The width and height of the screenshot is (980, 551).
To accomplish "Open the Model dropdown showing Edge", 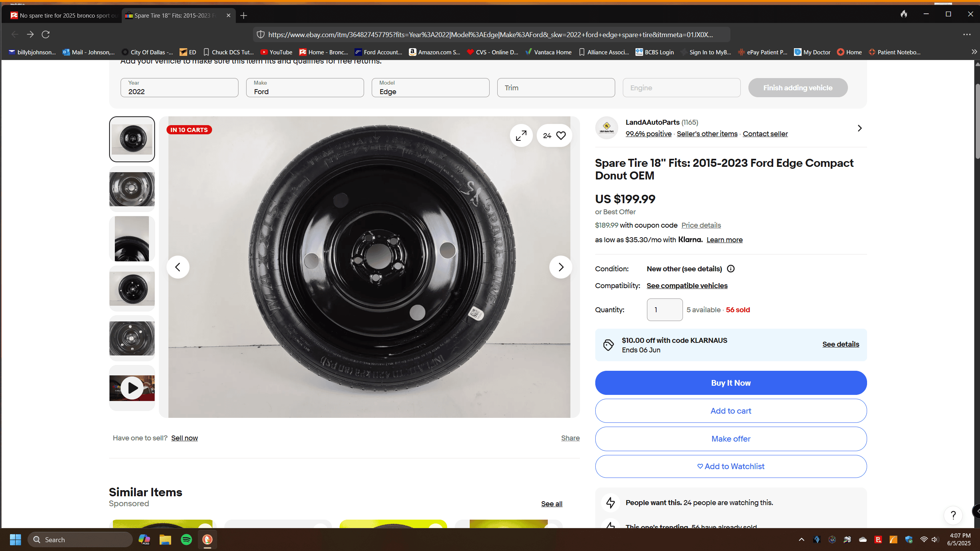I will pos(430,88).
